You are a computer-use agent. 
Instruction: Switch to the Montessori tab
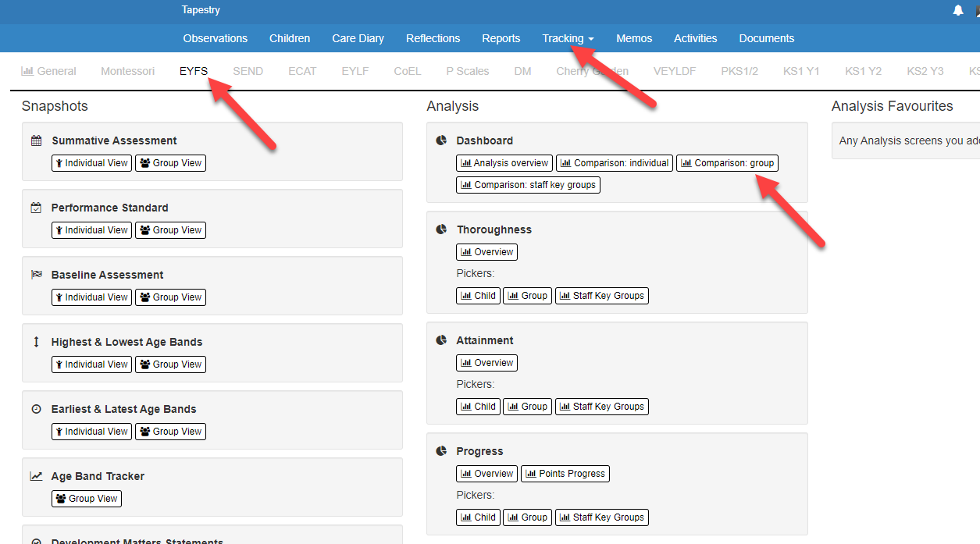click(x=128, y=71)
